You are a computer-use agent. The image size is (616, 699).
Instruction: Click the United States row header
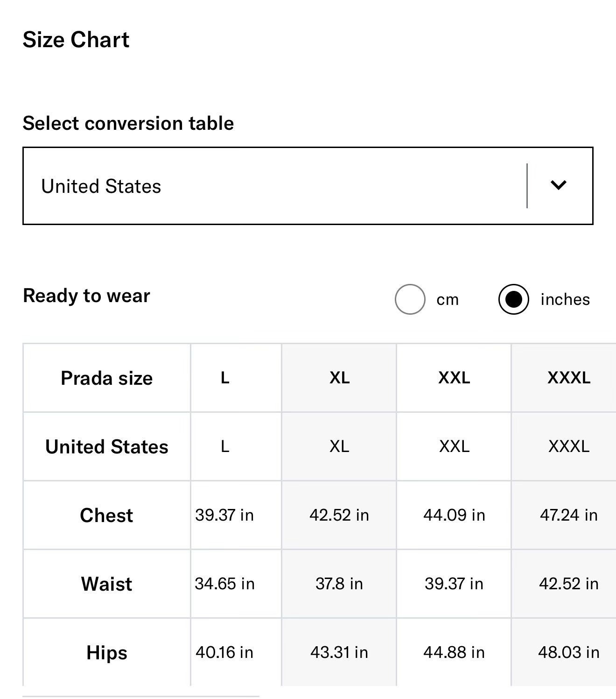(x=106, y=446)
